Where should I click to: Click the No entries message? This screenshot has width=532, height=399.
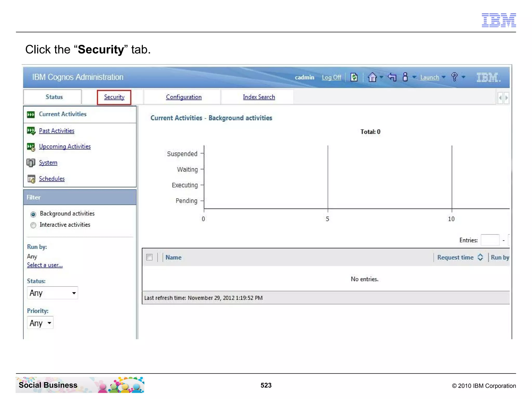tap(364, 279)
